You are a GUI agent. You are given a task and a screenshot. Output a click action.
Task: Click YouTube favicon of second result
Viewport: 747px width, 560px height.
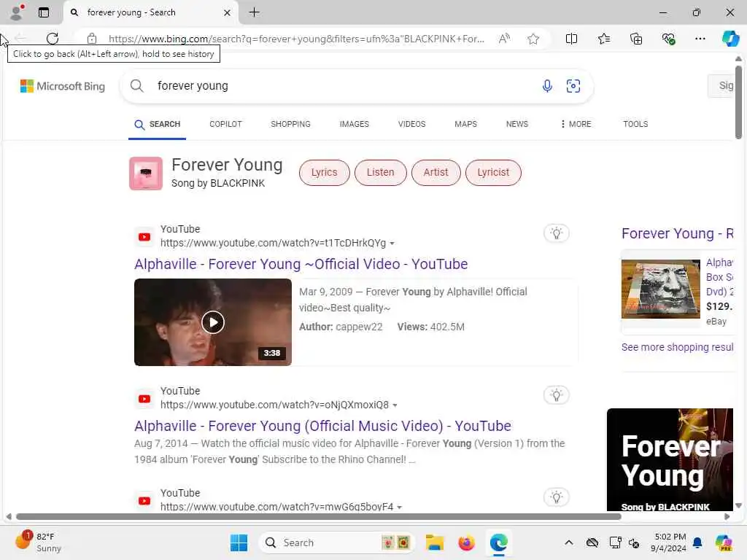coord(144,399)
